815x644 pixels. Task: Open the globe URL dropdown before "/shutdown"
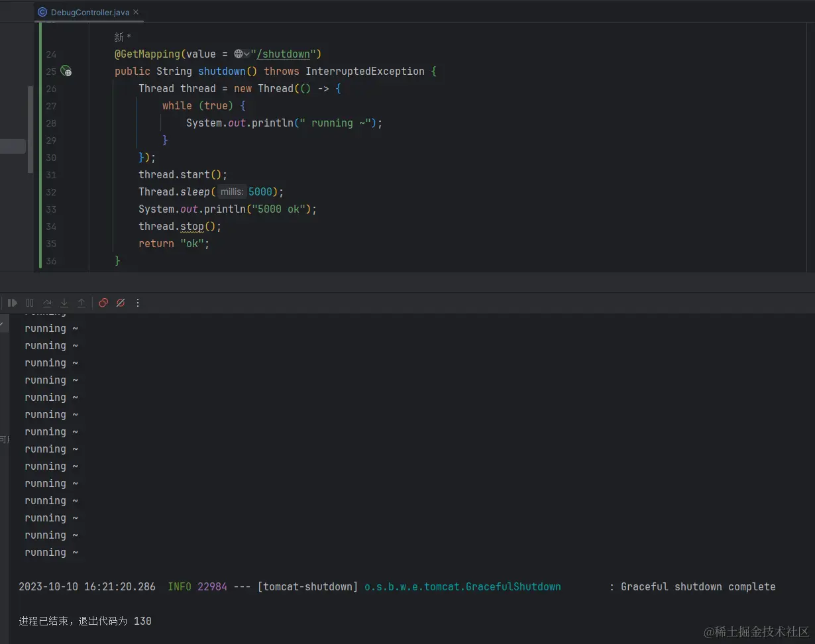coord(242,54)
